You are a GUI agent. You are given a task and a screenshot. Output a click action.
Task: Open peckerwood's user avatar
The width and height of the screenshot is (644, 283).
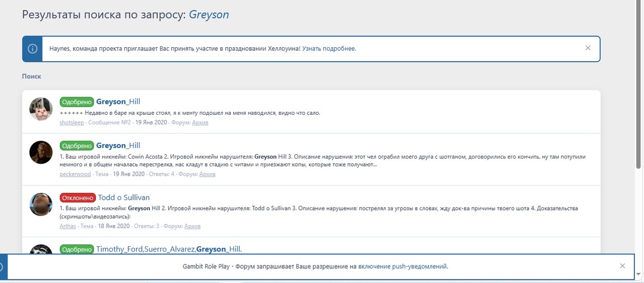tap(41, 152)
